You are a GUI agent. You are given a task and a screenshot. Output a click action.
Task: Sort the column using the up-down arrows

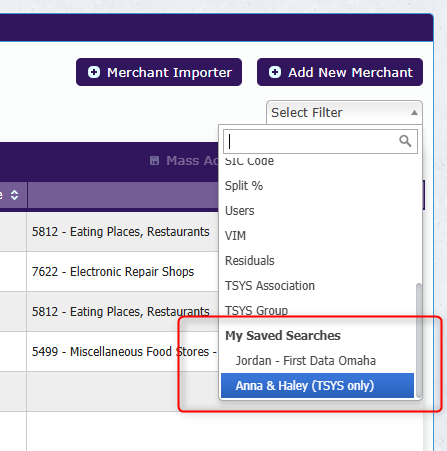click(x=14, y=195)
